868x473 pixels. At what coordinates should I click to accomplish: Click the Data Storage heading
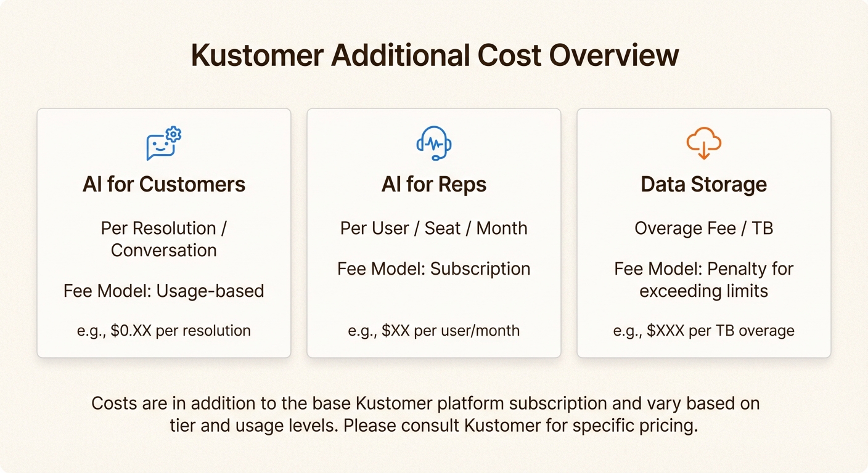(x=704, y=184)
